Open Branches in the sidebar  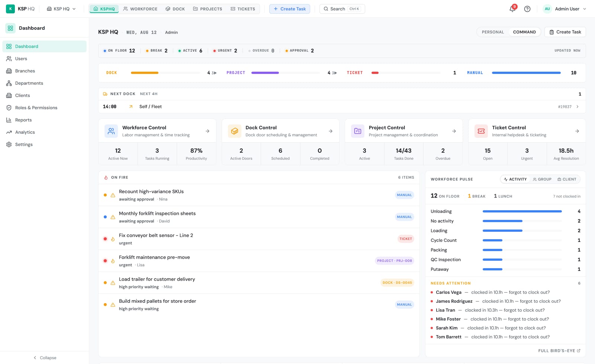click(x=44, y=71)
